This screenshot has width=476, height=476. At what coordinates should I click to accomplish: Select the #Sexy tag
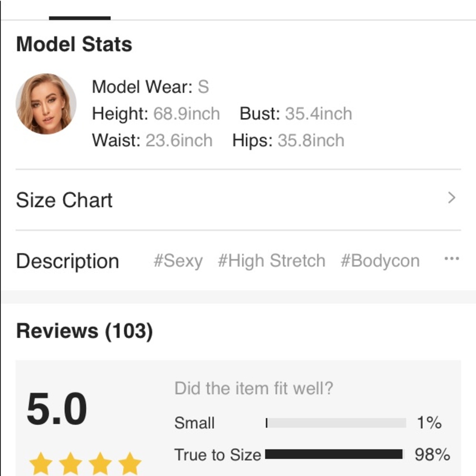(178, 260)
